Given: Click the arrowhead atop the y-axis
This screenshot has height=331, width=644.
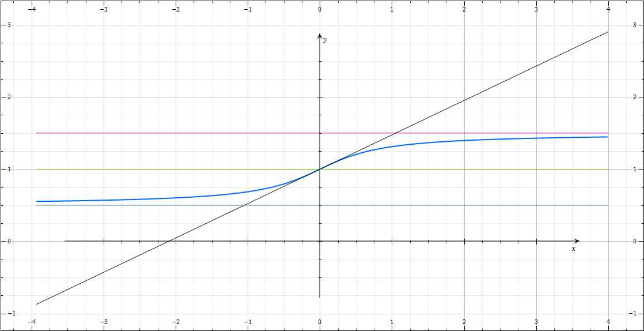Looking at the screenshot, I should pos(320,36).
